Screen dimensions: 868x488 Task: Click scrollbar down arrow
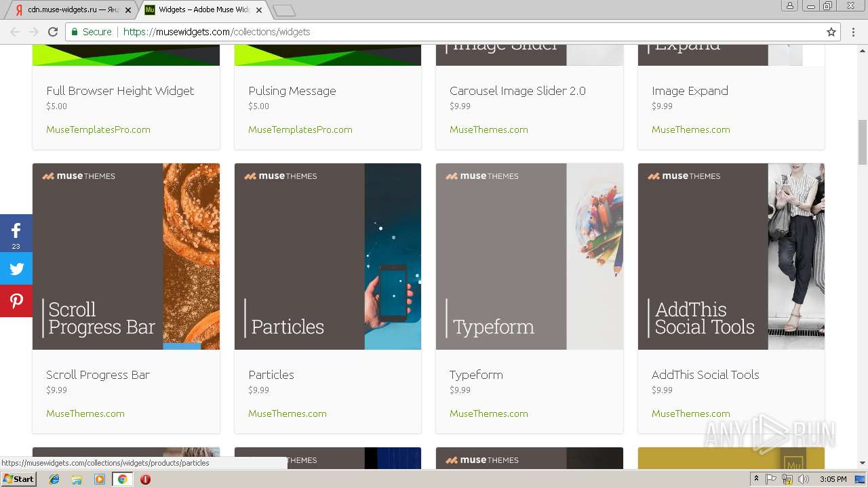863,464
